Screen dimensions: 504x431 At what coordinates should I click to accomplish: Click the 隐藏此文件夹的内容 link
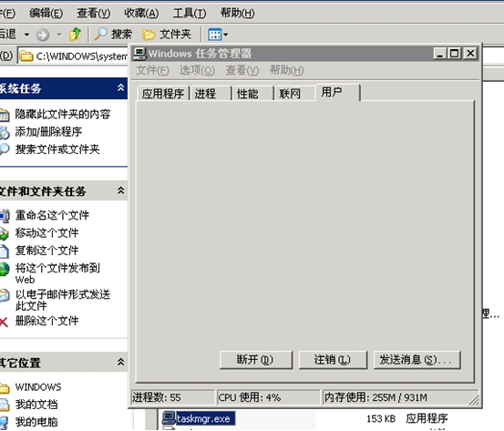click(x=63, y=115)
